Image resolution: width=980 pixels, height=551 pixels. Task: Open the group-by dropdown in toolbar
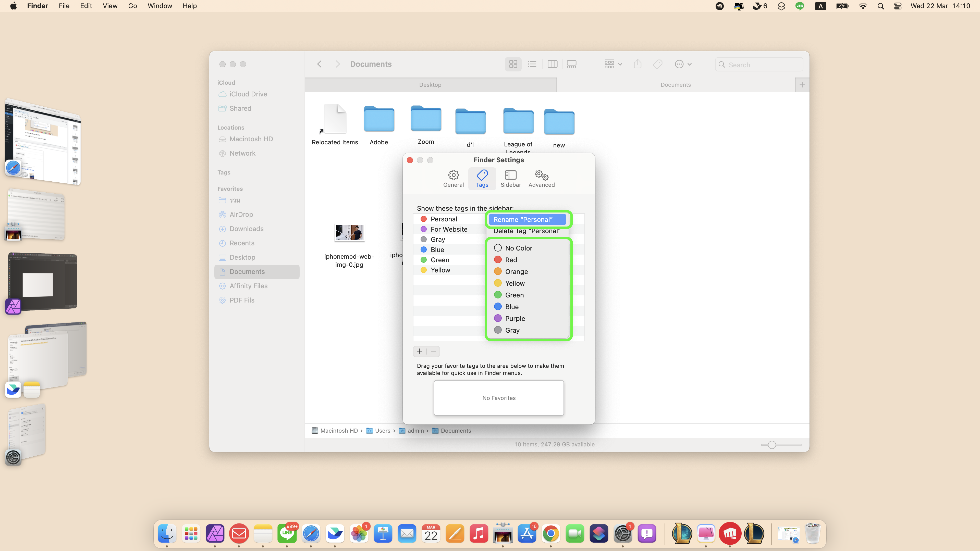tap(613, 64)
